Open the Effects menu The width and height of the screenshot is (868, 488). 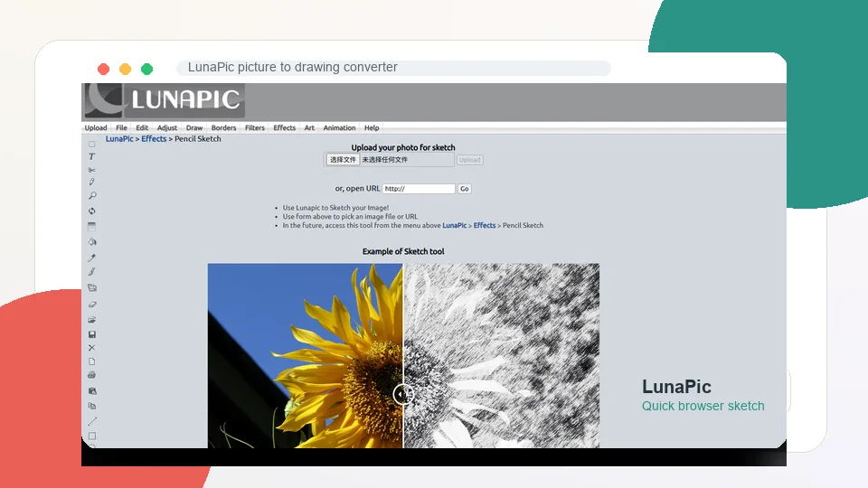pos(285,127)
